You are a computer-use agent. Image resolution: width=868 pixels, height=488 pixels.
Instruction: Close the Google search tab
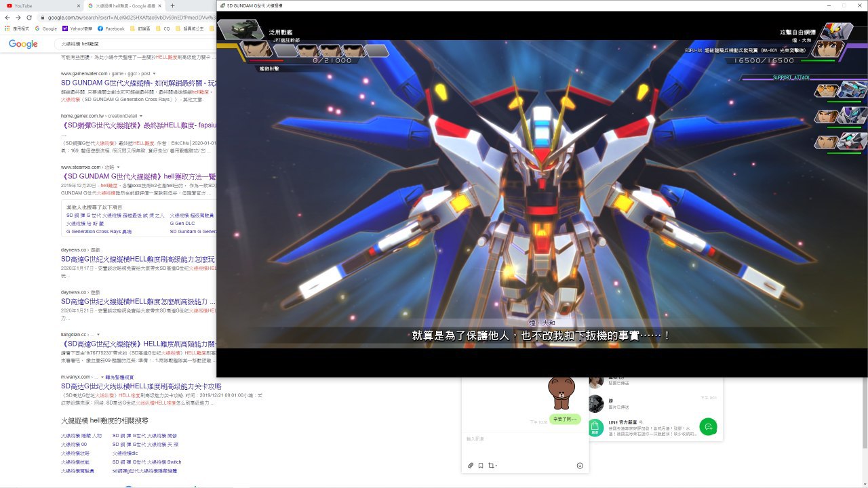pyautogui.click(x=161, y=5)
